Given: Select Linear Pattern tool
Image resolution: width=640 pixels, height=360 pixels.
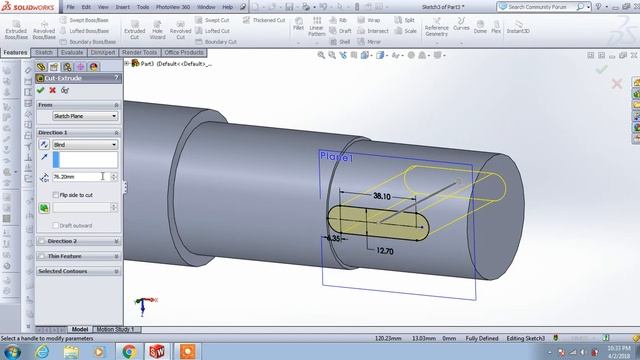Looking at the screenshot, I should point(316,27).
